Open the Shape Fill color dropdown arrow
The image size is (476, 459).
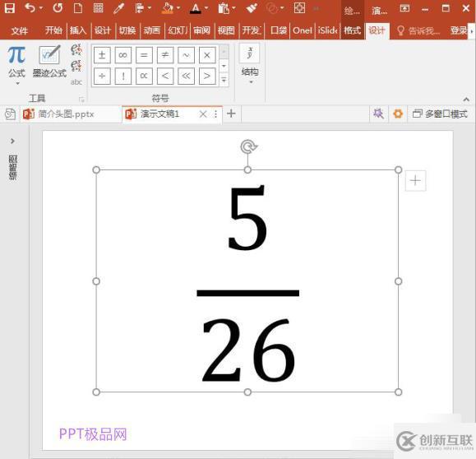(x=178, y=8)
